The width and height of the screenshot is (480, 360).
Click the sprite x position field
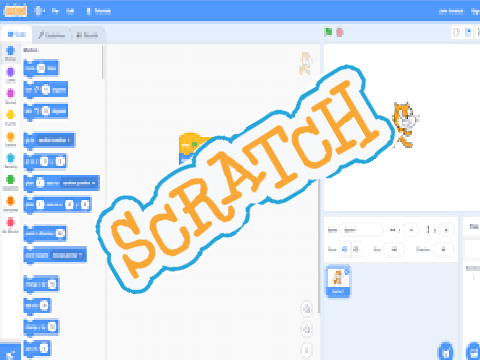(411, 230)
